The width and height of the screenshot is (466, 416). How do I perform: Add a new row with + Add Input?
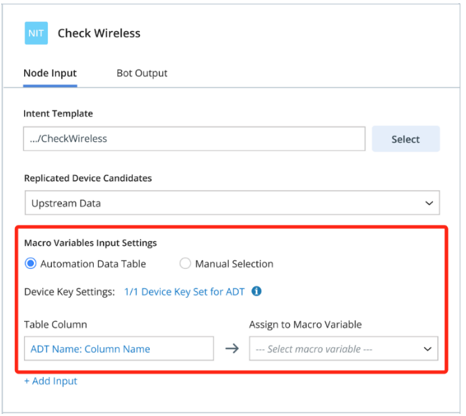[51, 381]
